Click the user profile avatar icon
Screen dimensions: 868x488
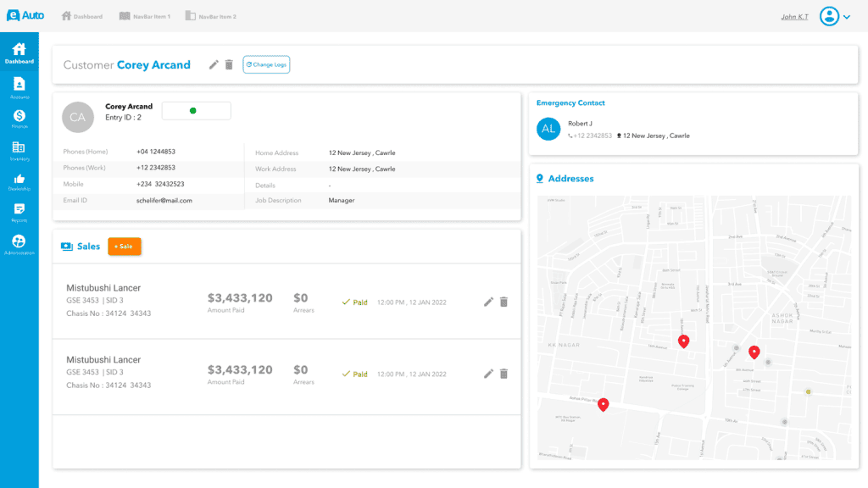pos(829,16)
